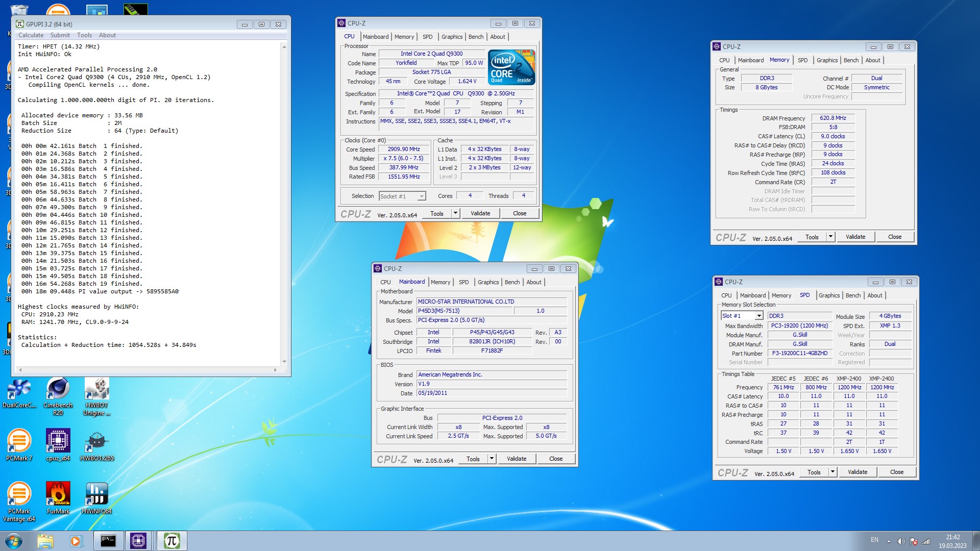The image size is (980, 551).
Task: Click the CAS# Latency 9.0 clocks value
Action: (x=832, y=136)
